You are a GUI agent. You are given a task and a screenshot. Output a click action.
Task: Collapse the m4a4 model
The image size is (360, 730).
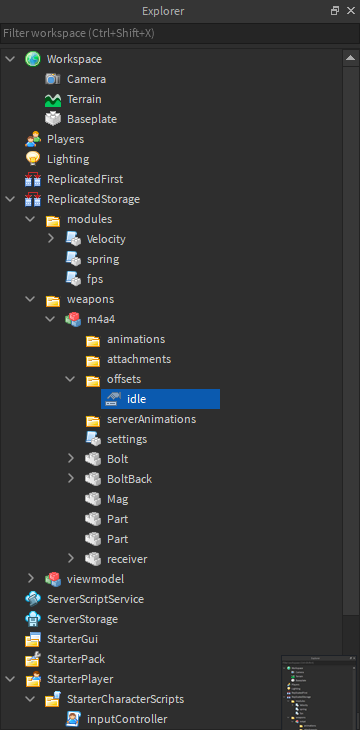coord(50,319)
